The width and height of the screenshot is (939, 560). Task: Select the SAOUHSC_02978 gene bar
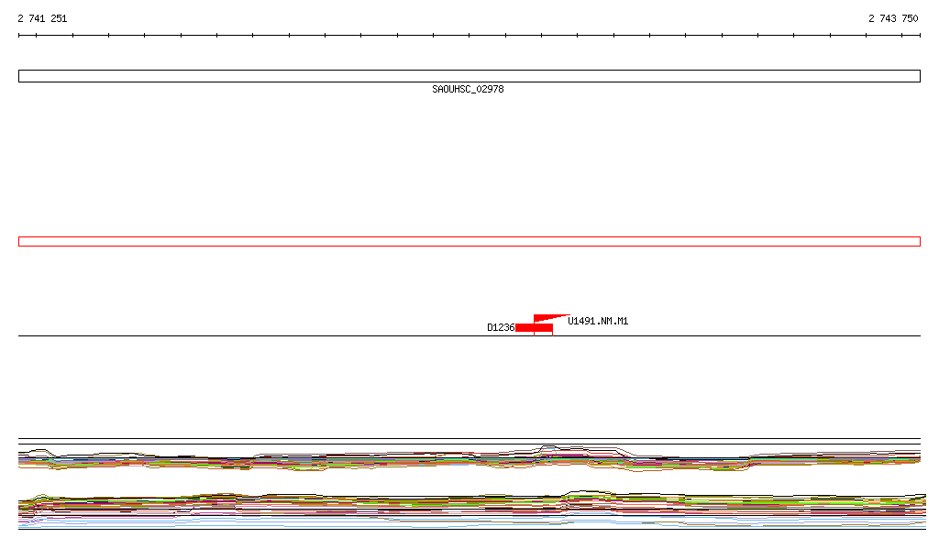(x=469, y=76)
